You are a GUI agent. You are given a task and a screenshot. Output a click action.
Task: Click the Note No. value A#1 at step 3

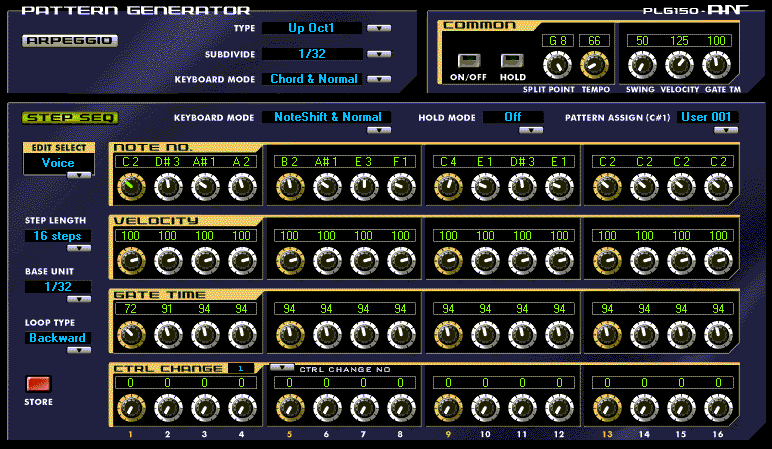tap(204, 162)
